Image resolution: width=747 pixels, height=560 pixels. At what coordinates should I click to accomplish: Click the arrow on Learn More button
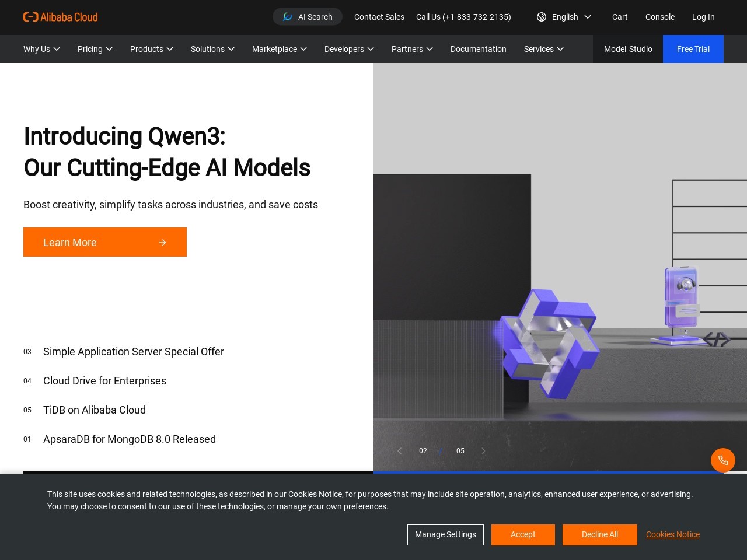coord(162,243)
